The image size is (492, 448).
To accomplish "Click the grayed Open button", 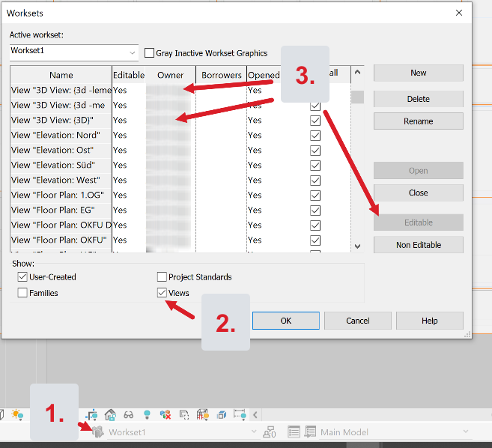I will pyautogui.click(x=419, y=171).
